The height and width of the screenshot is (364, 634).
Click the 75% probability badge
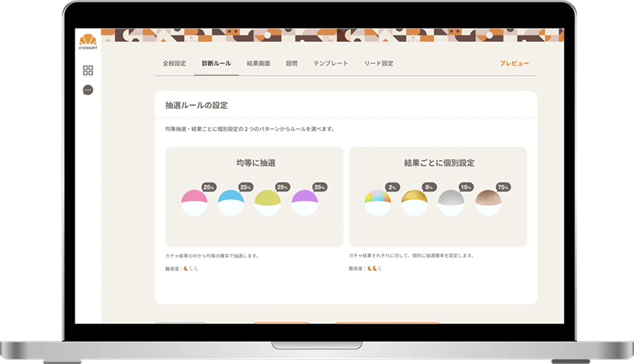pyautogui.click(x=503, y=187)
